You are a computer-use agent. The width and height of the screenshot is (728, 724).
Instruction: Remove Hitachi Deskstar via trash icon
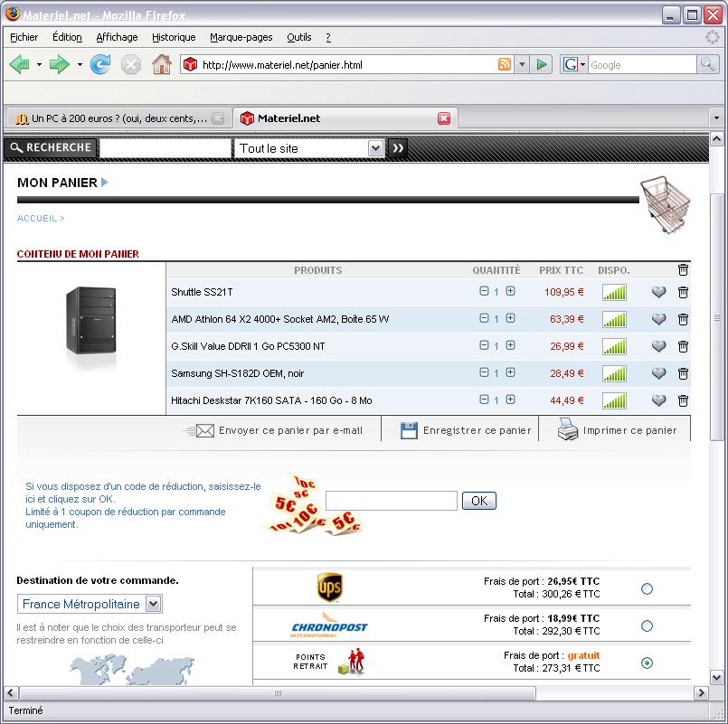683,400
